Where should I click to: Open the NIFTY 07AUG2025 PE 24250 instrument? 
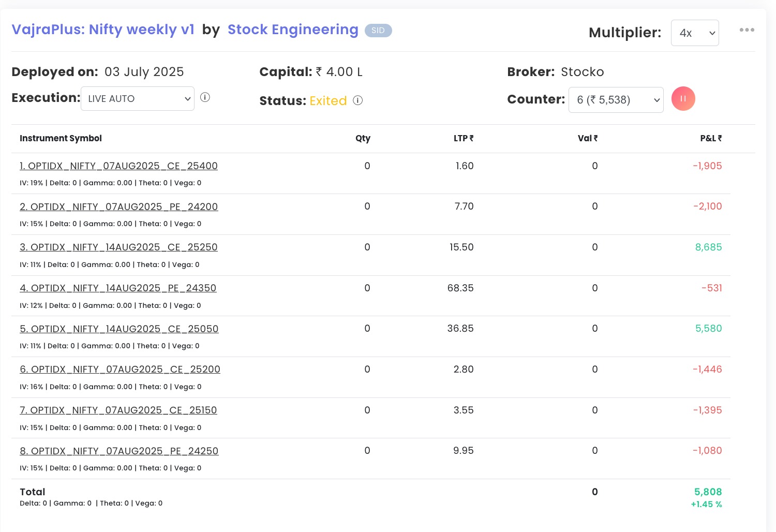coord(119,451)
